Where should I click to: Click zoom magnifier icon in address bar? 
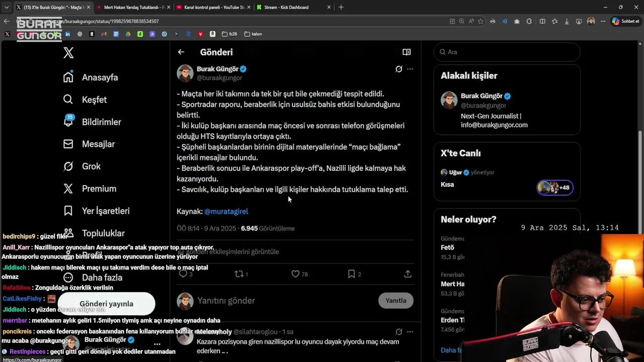coord(461,21)
